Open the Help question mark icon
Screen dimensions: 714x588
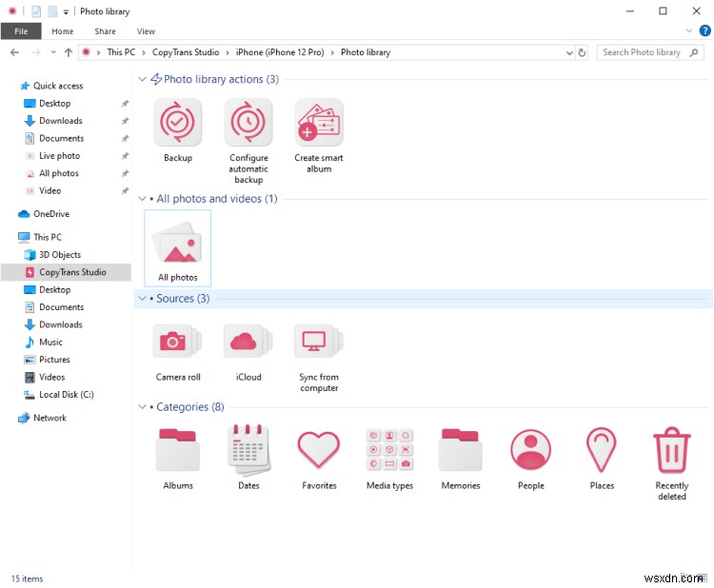pyautogui.click(x=704, y=31)
